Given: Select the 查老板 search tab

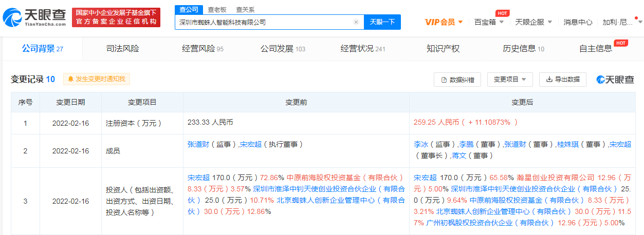Looking at the screenshot, I should [x=216, y=10].
